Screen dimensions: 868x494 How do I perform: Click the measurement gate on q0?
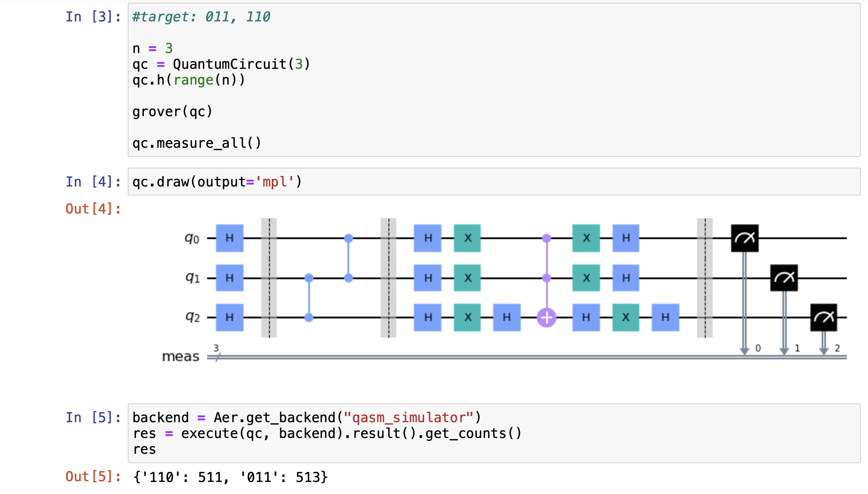point(744,238)
